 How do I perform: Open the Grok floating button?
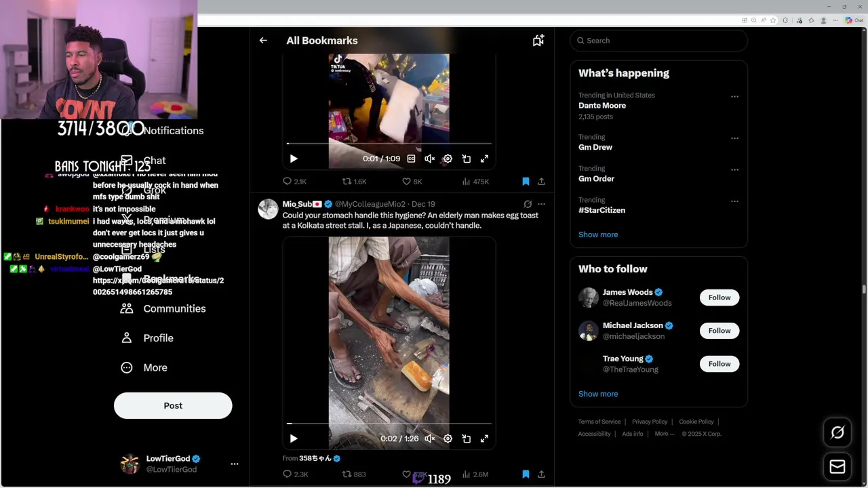(x=837, y=432)
